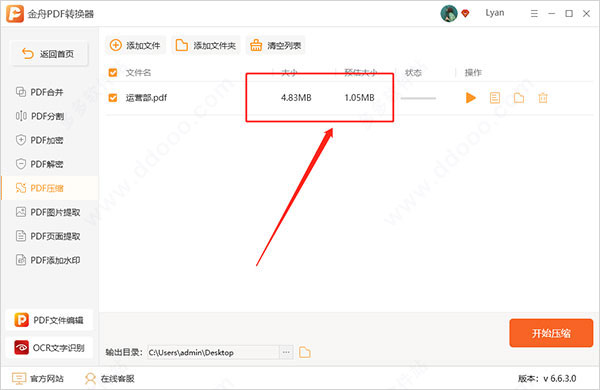Screen dimensions: 600x390
Task: Toggle the select-all checkbox beside 文件名
Action: pyautogui.click(x=113, y=72)
